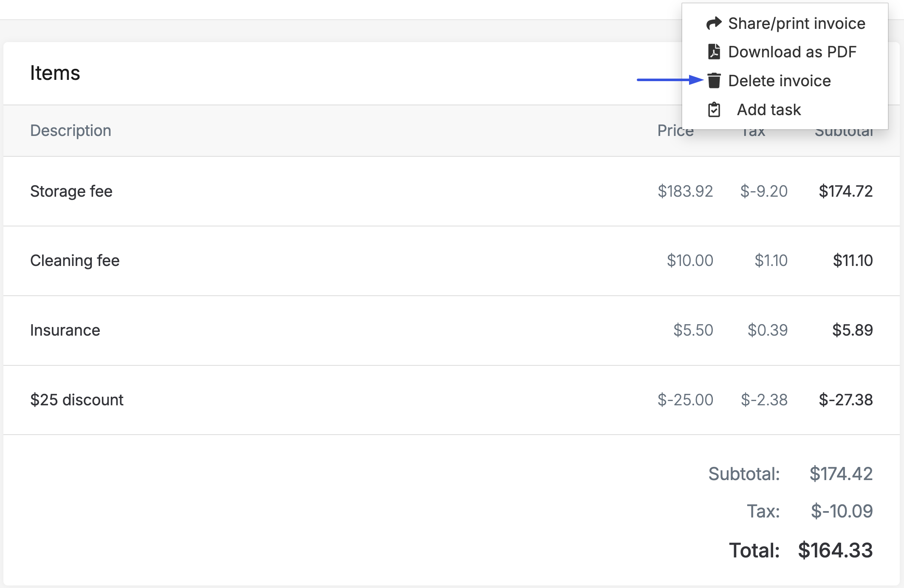
Task: Choose Download as PDF option
Action: (792, 52)
